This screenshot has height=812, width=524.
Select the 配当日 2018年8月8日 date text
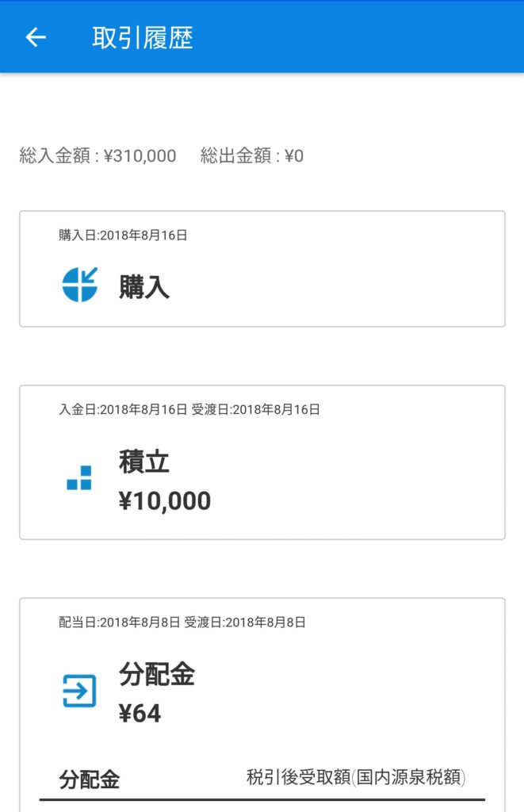(x=119, y=622)
